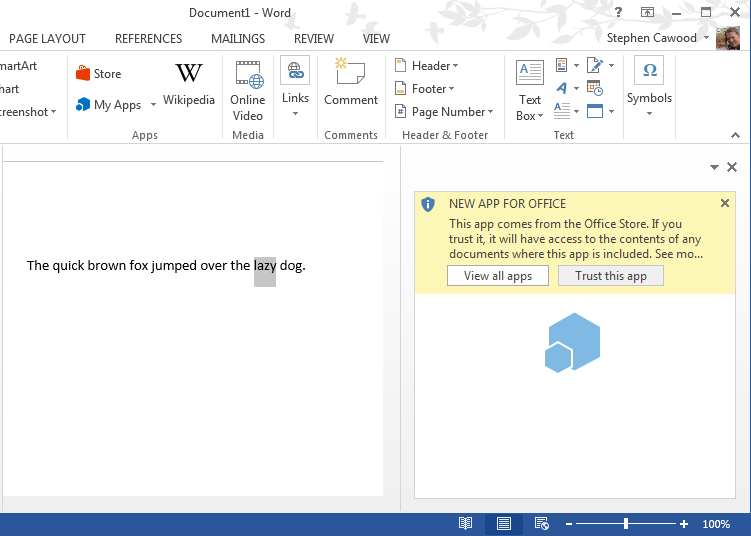Click the shield info icon in notification
Screen dimensions: 751x536
pos(428,204)
